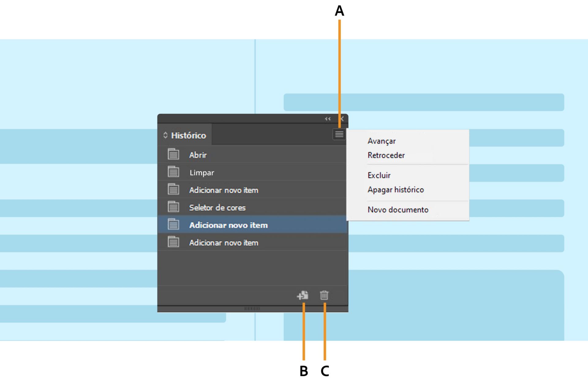Click the icon of the last history state
Viewport: 588px width, 380px height.
[x=173, y=242]
